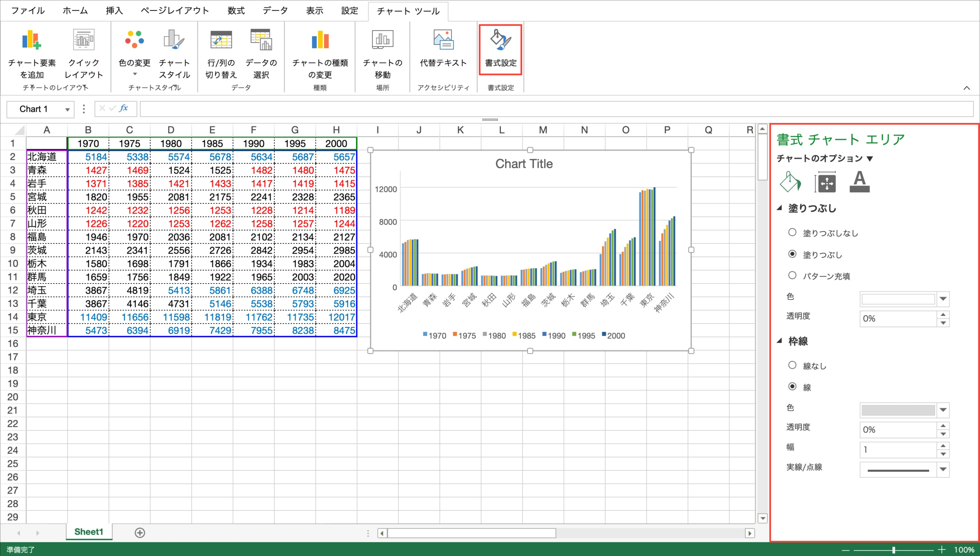Click the Move Chart icon
This screenshot has height=556, width=980.
click(x=382, y=40)
